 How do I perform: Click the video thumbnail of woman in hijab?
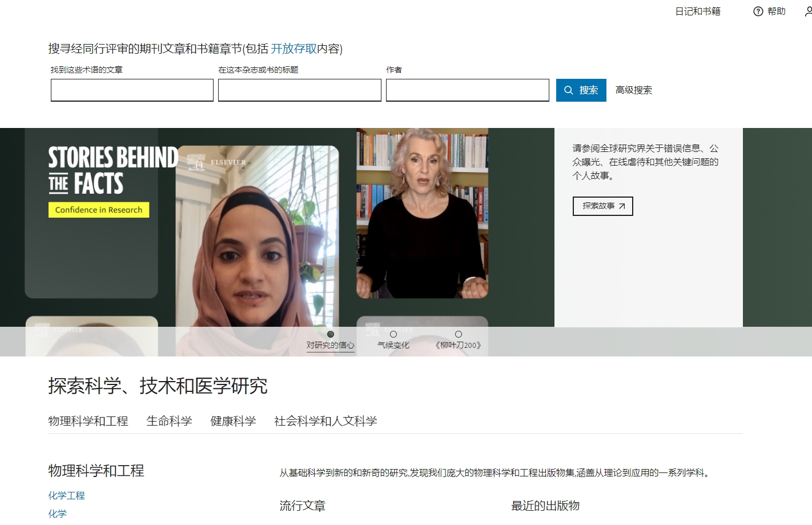257,250
